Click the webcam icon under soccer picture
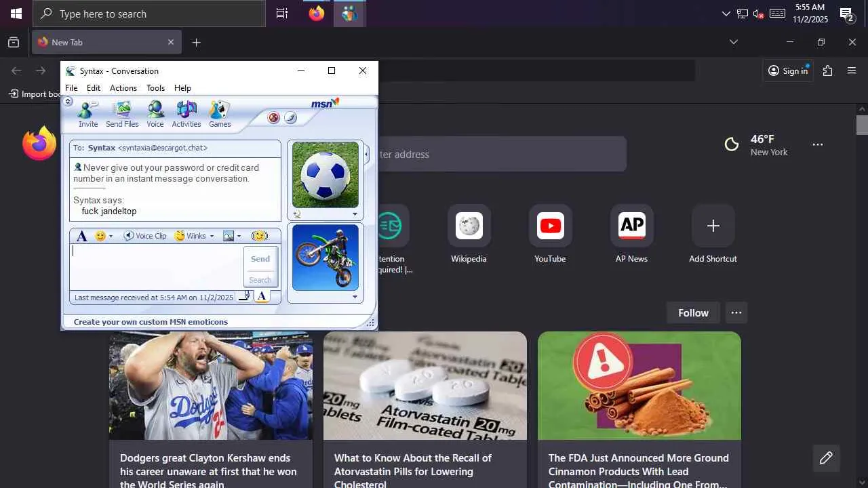This screenshot has width=868, height=488. coord(297,214)
